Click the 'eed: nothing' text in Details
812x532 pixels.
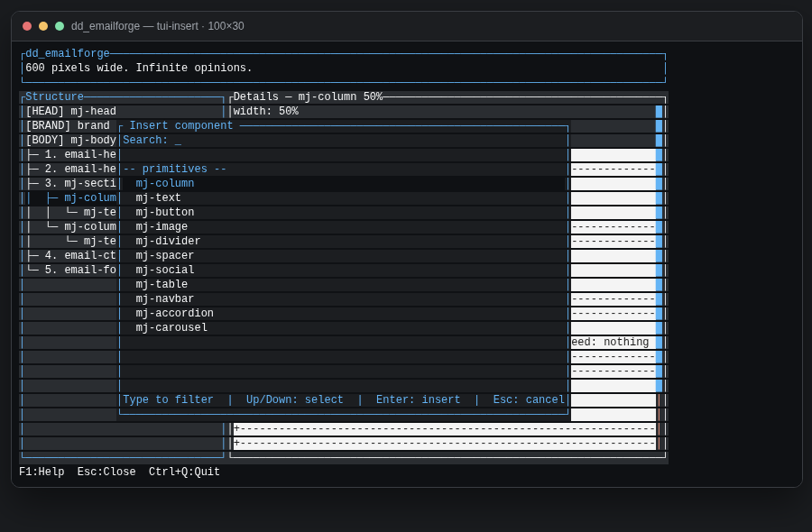coord(610,342)
